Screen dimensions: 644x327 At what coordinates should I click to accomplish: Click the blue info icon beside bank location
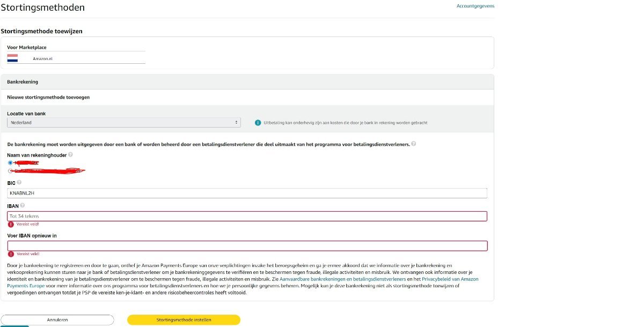(x=258, y=123)
